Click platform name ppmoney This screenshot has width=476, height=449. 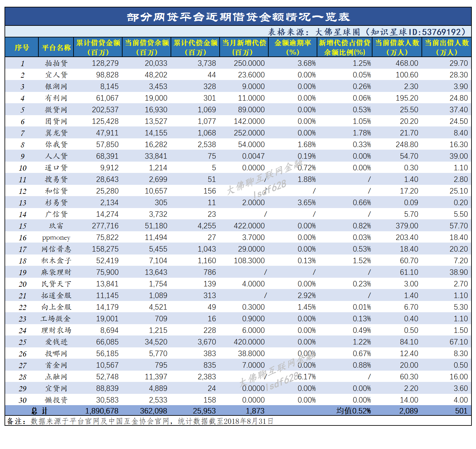point(56,238)
